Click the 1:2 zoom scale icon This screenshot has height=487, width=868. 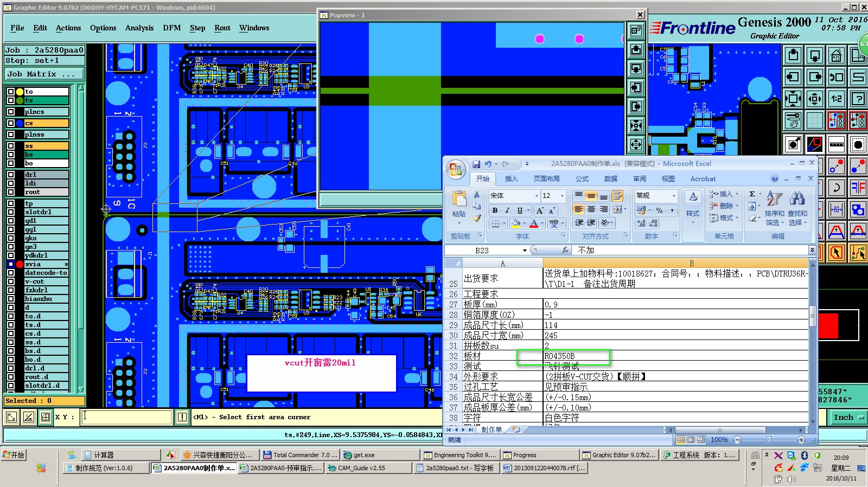point(837,99)
